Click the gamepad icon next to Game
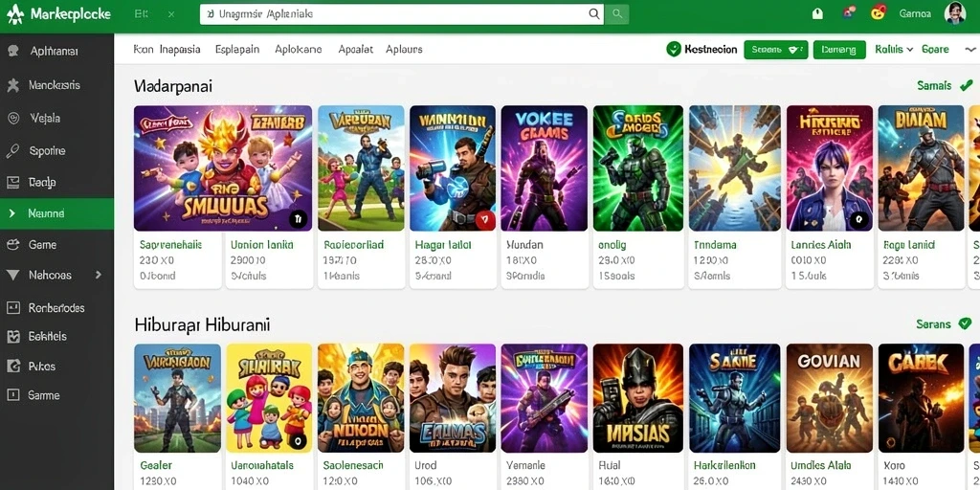 12,245
